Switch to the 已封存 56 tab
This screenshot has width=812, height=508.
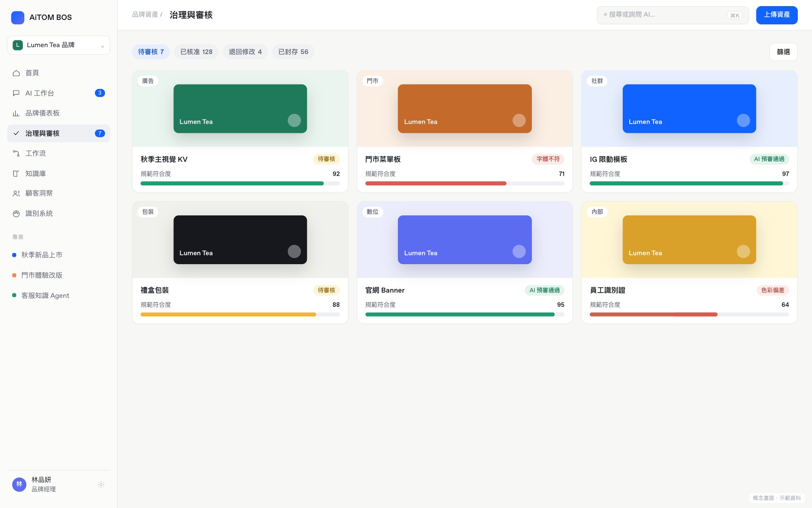293,52
